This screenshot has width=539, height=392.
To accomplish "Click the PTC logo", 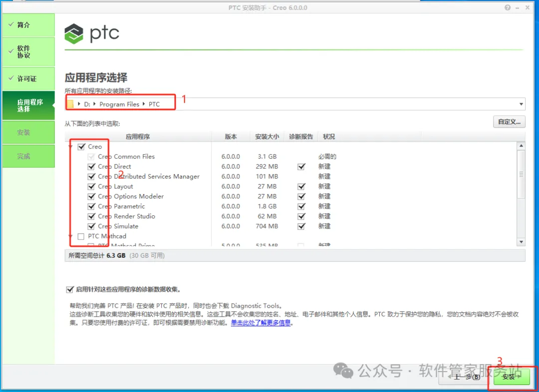I will tap(92, 33).
